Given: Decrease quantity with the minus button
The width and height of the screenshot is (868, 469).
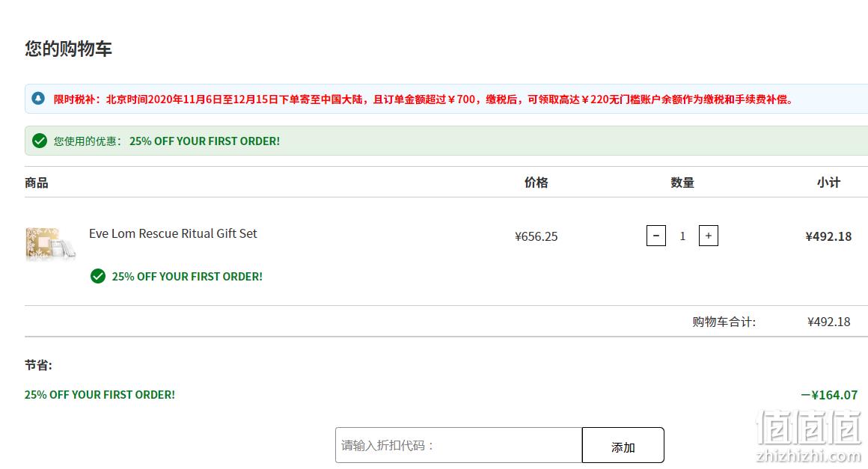Looking at the screenshot, I should [x=656, y=236].
